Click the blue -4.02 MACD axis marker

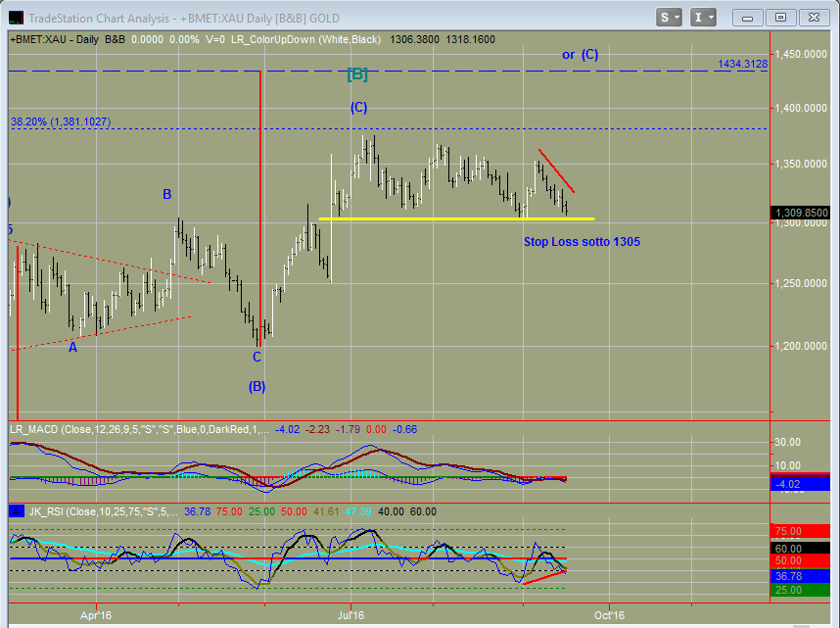pos(801,484)
